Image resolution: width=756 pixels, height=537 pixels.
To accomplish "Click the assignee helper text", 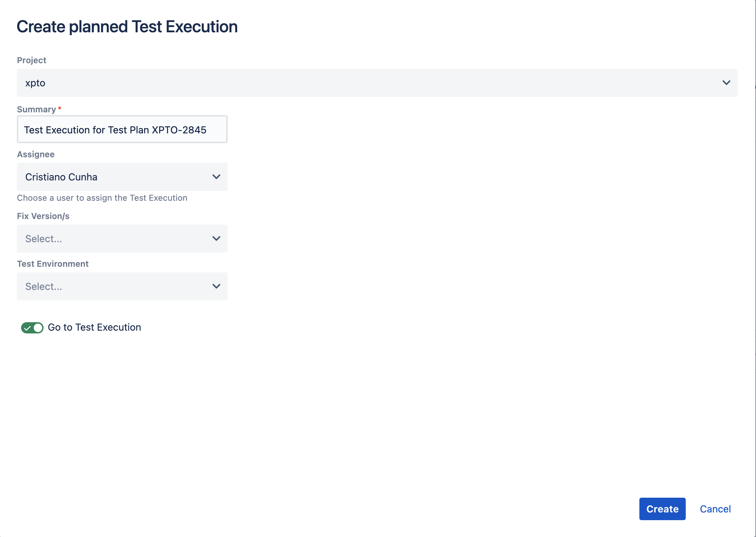I will pos(102,198).
